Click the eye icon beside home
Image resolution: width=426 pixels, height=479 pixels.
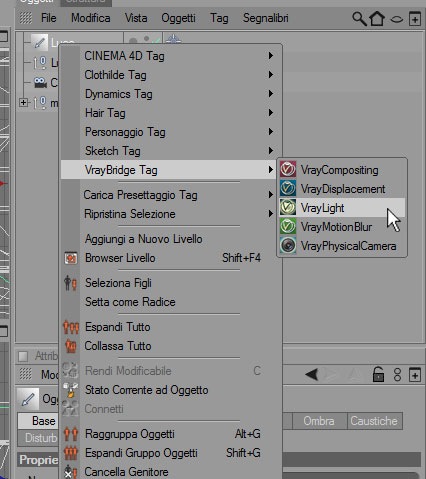(x=396, y=19)
